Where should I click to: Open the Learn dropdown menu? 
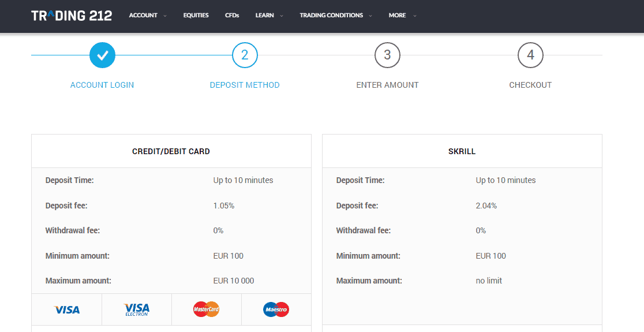pyautogui.click(x=269, y=16)
